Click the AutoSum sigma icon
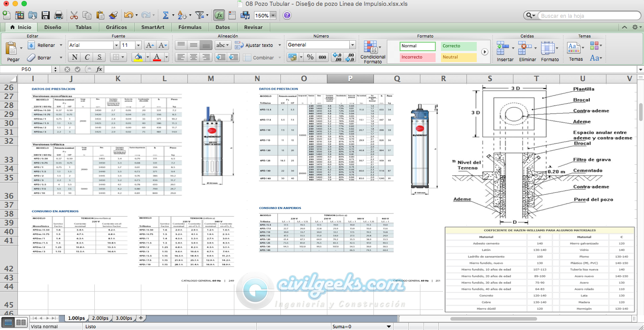Viewport: 644px width, 330px height. 165,15
